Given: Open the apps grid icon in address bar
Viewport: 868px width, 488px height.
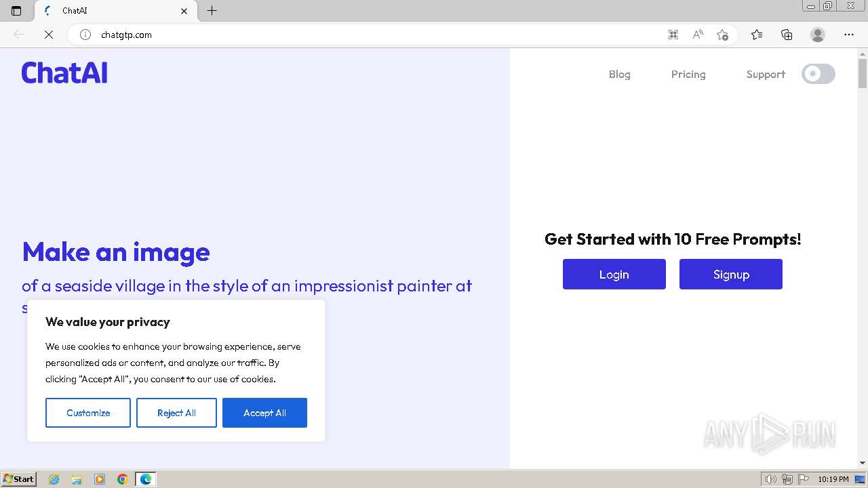Looking at the screenshot, I should 673,35.
